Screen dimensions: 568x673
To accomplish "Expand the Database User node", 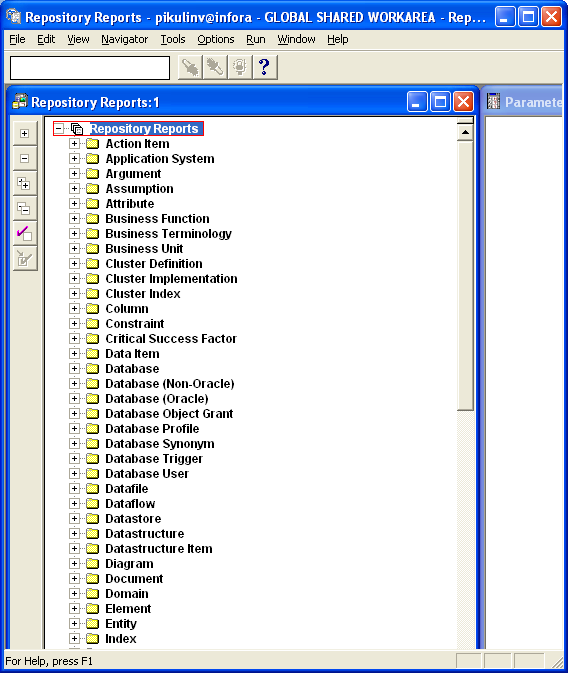I will click(x=74, y=474).
